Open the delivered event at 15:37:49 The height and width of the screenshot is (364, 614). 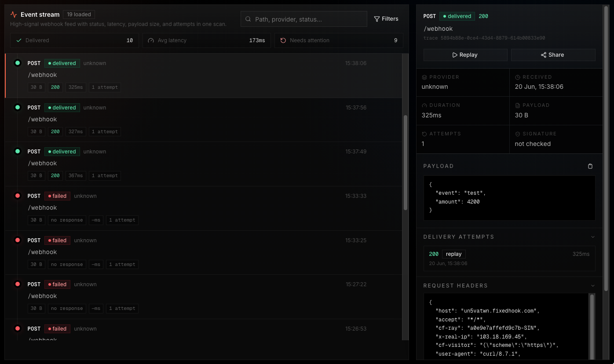click(203, 164)
